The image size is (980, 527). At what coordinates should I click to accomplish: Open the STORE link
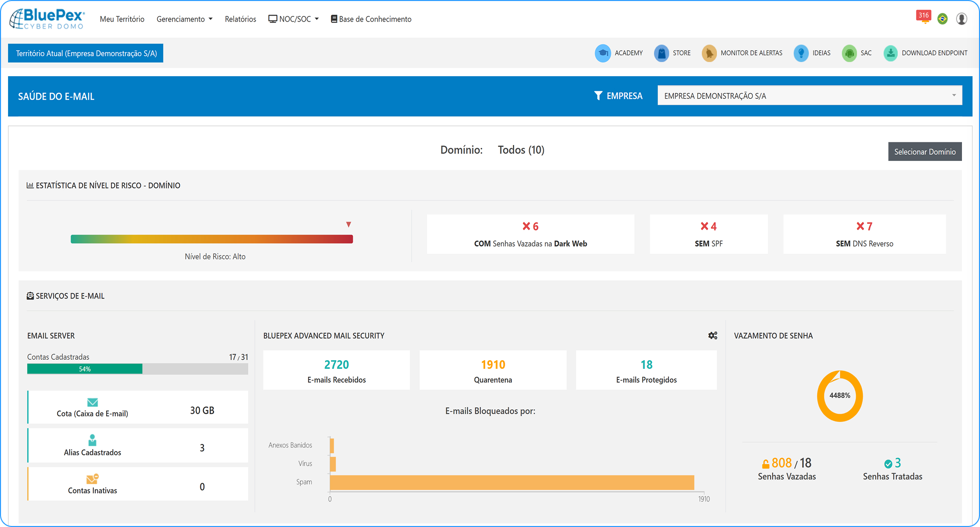[681, 53]
